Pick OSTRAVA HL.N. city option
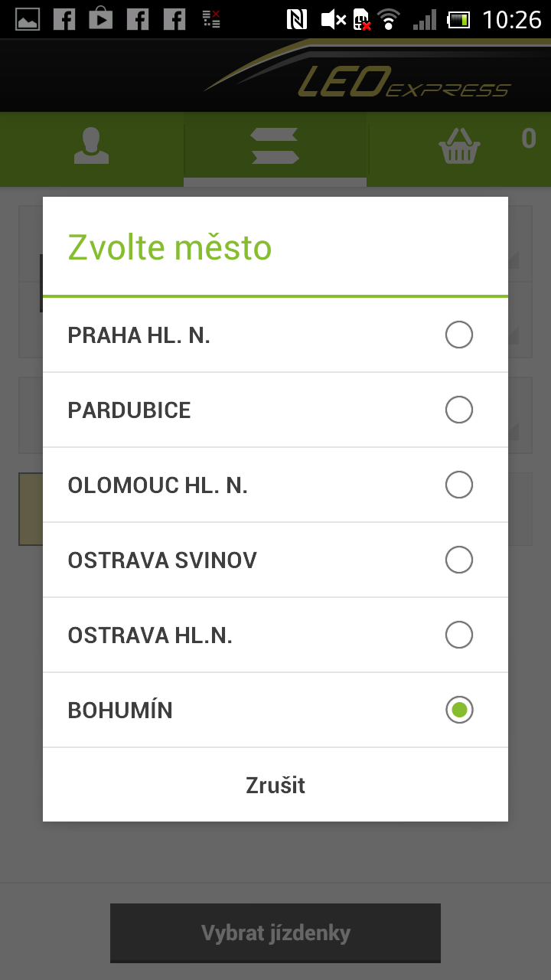Image resolution: width=551 pixels, height=980 pixels. (150, 635)
